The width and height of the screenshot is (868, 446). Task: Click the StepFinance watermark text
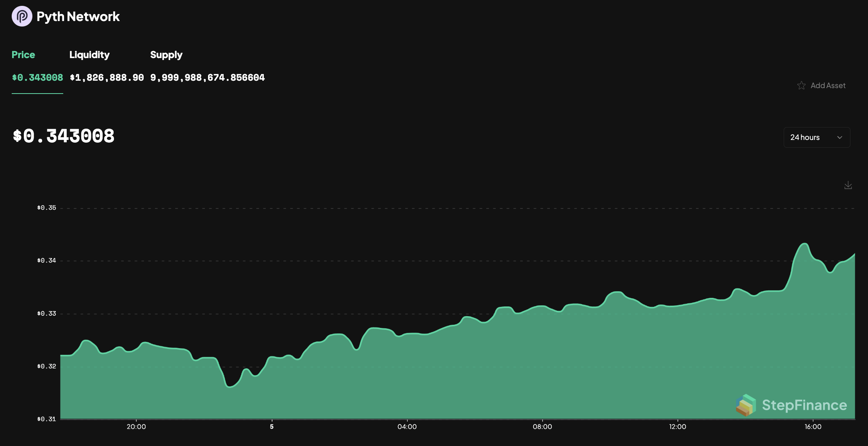click(804, 405)
